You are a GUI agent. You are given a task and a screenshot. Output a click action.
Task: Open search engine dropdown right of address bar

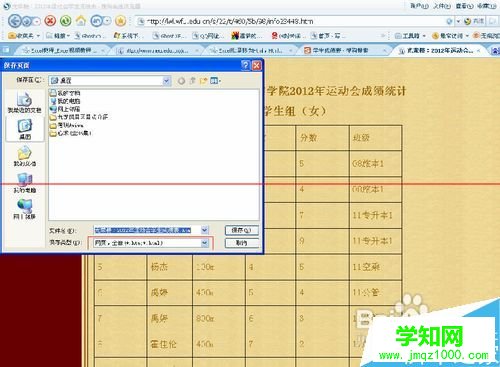[x=458, y=21]
